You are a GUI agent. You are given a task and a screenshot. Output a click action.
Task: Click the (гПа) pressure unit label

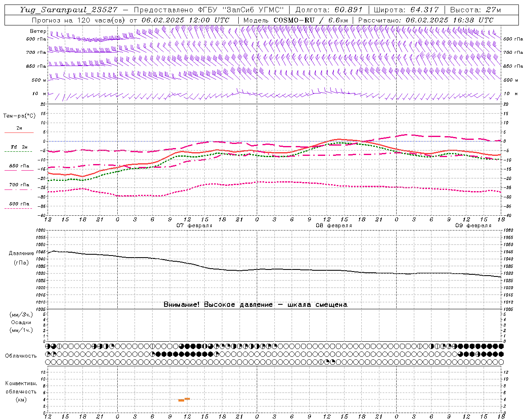21,262
